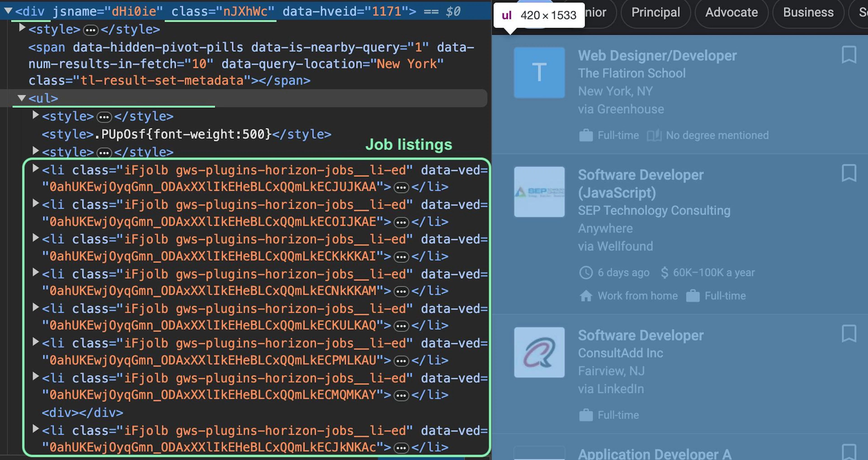Select the Principal filter chip
This screenshot has height=460, width=868.
pos(655,12)
